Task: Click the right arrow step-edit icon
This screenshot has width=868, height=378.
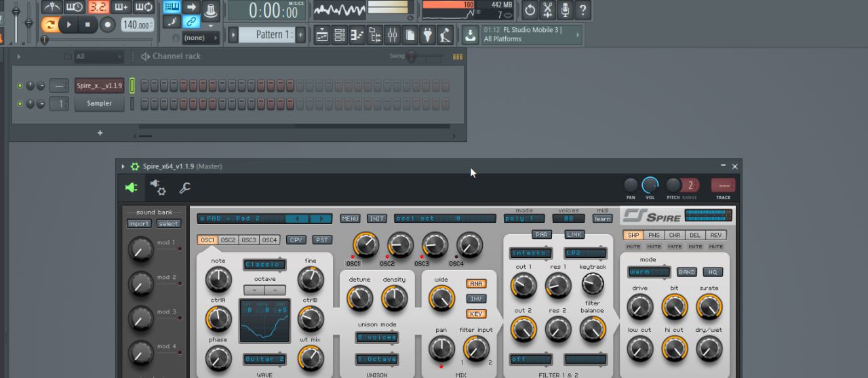Action: [191, 7]
